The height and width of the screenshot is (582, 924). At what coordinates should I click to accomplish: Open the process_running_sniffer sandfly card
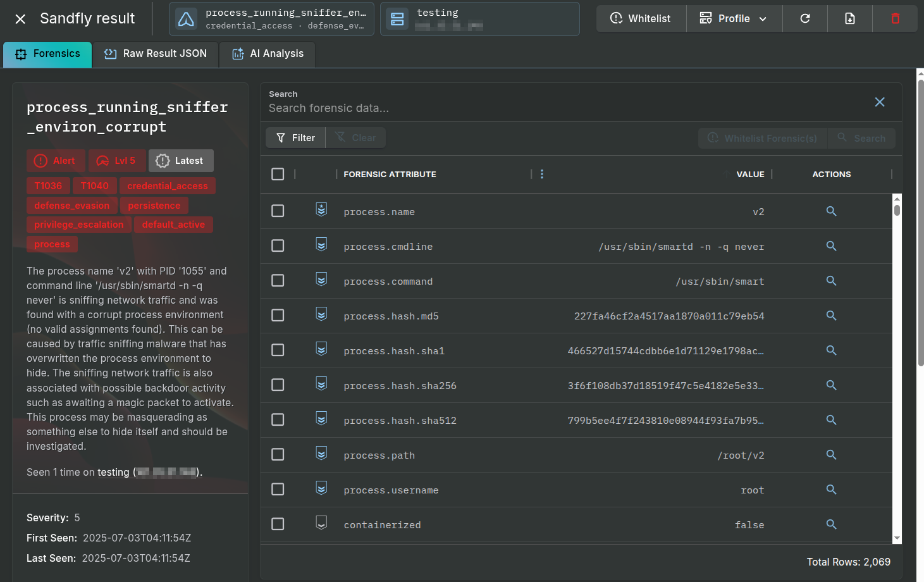tap(271, 19)
